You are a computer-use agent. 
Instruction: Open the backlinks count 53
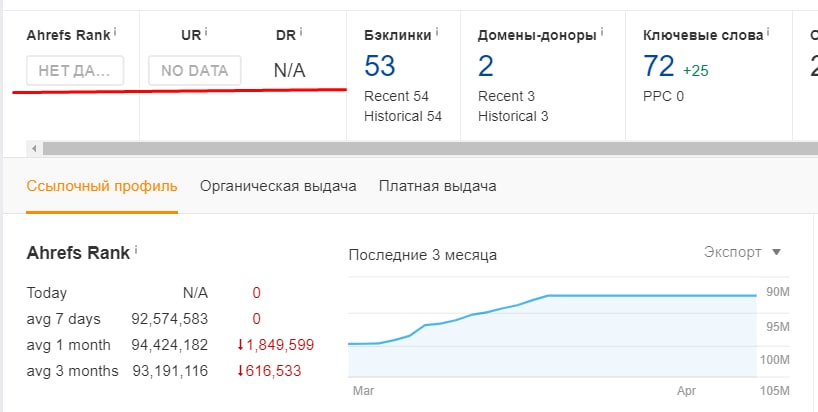pos(380,66)
